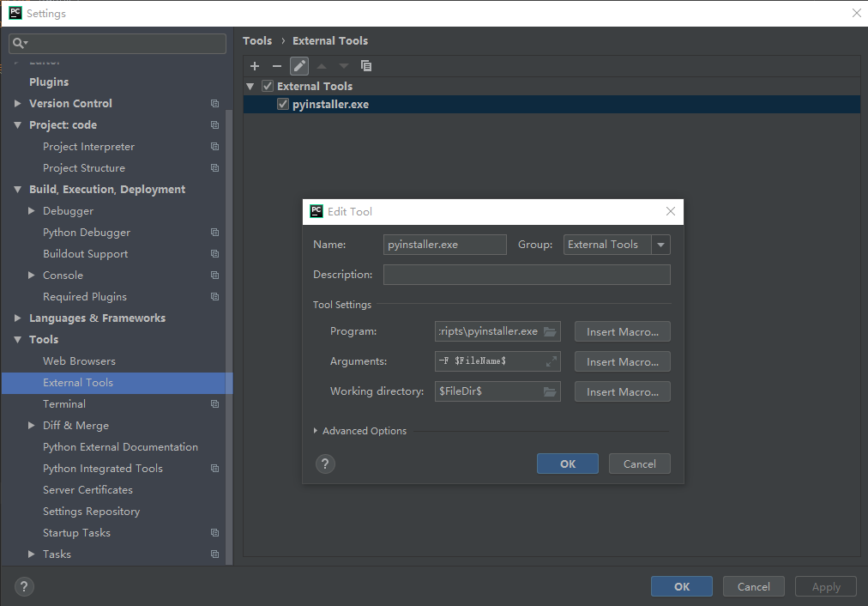Expand Advanced Options section
The width and height of the screenshot is (868, 606).
tap(316, 430)
